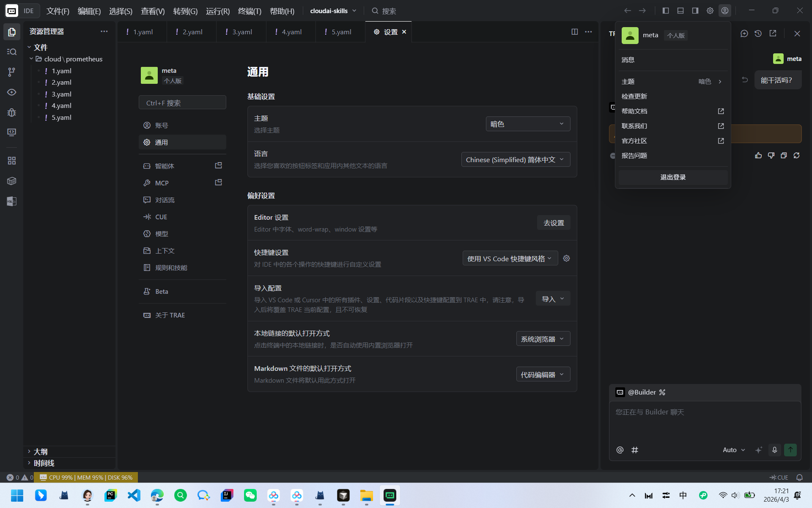Click the Ctrl+F settings search field

click(x=182, y=103)
